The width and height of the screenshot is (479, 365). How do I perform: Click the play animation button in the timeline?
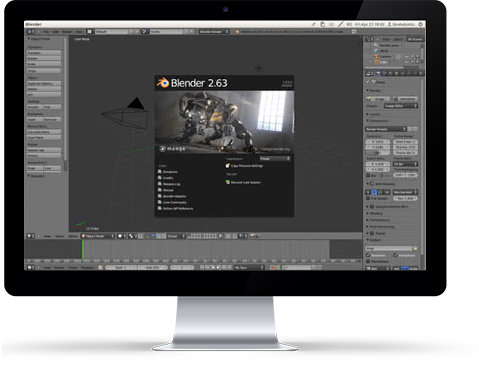[x=218, y=267]
